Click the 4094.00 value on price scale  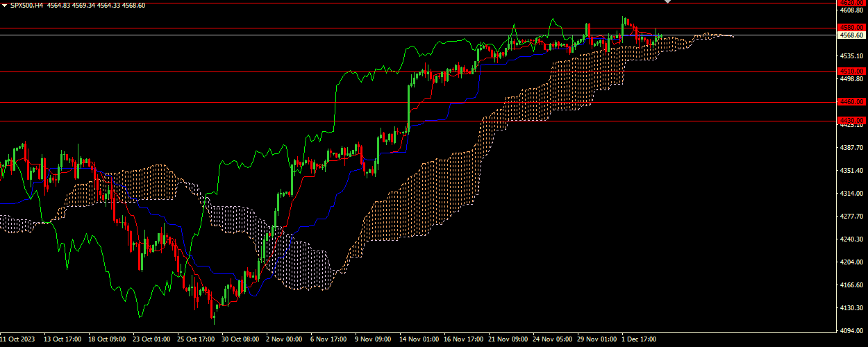point(851,331)
